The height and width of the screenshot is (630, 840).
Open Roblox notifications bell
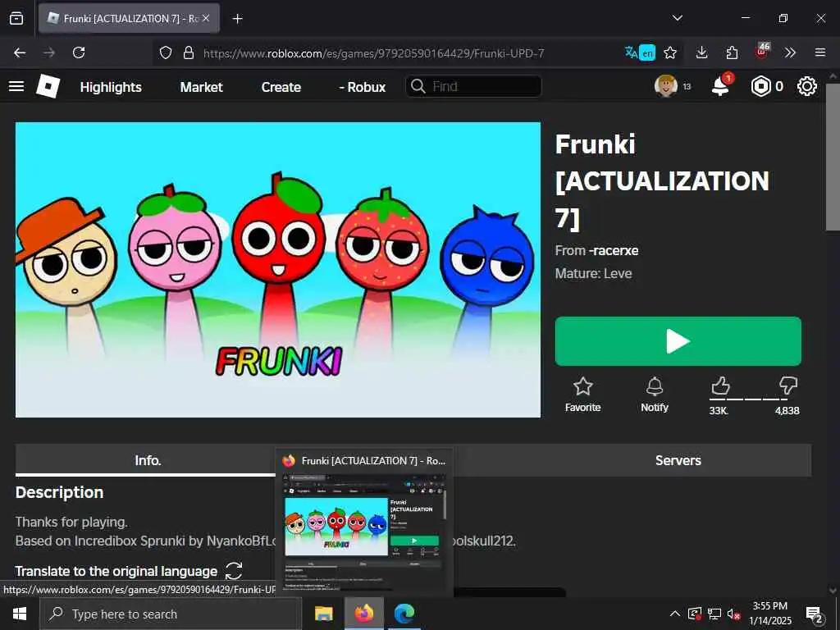pos(721,85)
